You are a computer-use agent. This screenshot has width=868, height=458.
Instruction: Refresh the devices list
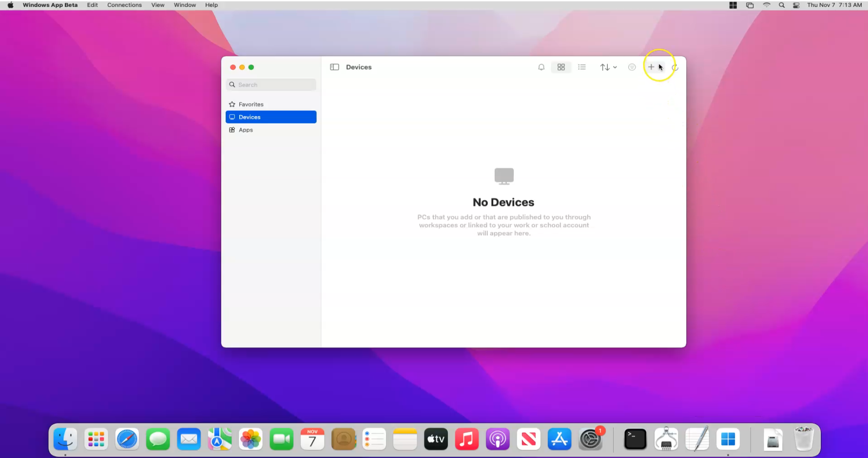coord(675,67)
